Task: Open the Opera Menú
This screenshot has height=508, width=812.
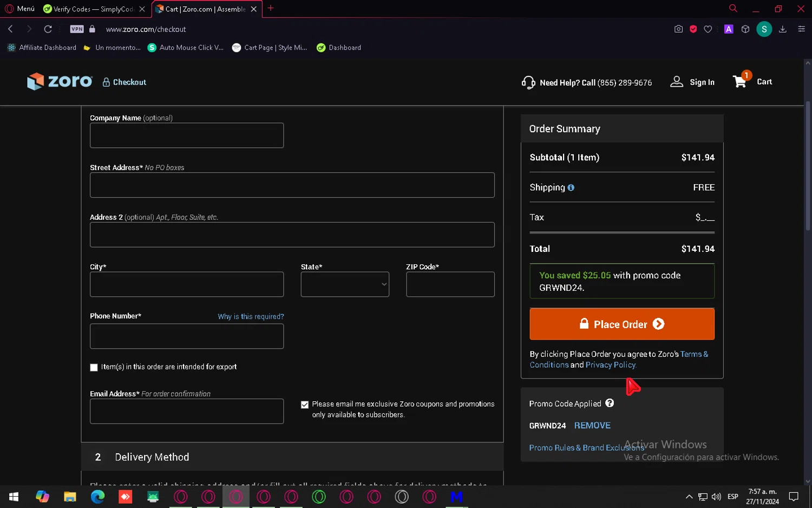Action: [19, 9]
